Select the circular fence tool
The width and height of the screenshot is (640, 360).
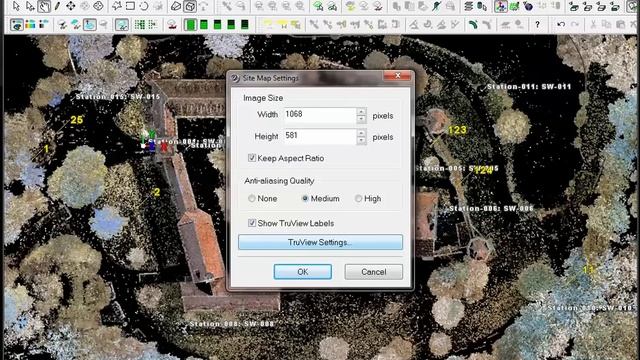pos(144,6)
